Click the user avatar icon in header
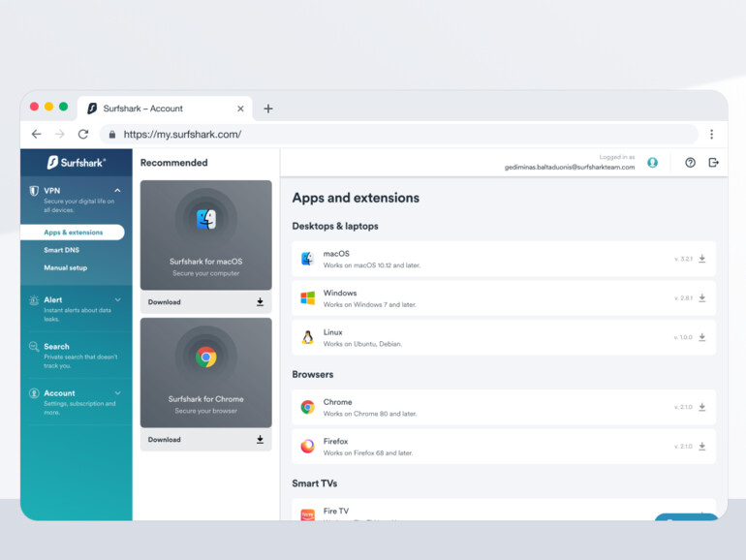 point(652,163)
